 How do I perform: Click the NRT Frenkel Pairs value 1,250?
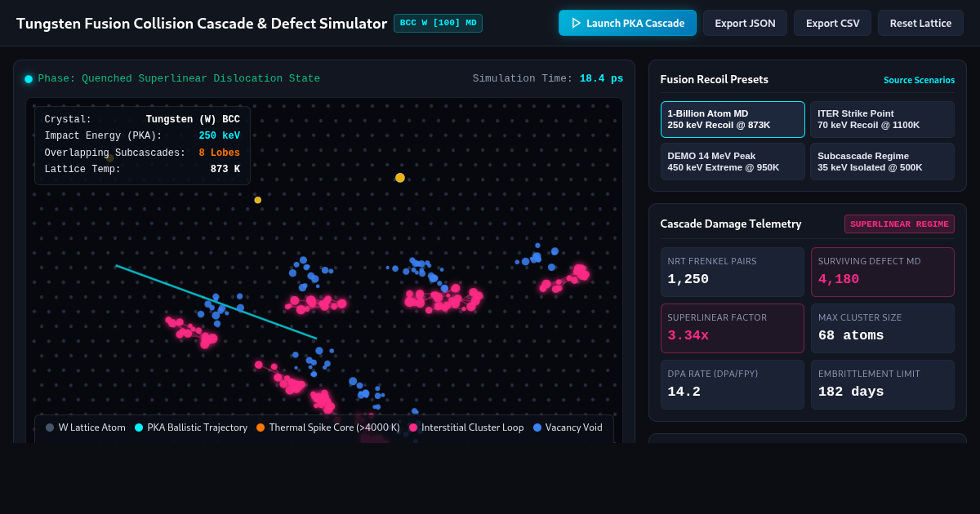coord(688,279)
